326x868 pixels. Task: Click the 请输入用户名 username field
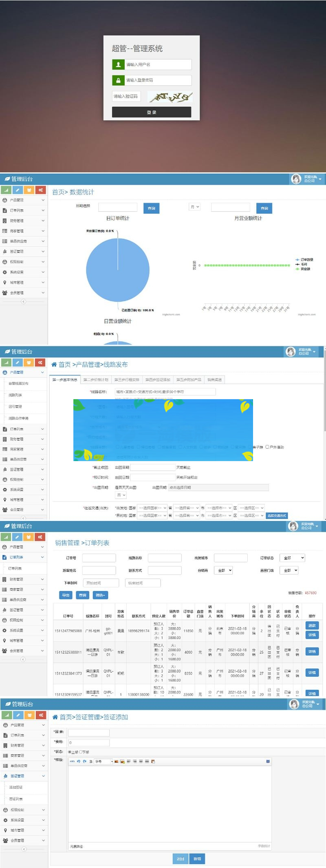(158, 64)
